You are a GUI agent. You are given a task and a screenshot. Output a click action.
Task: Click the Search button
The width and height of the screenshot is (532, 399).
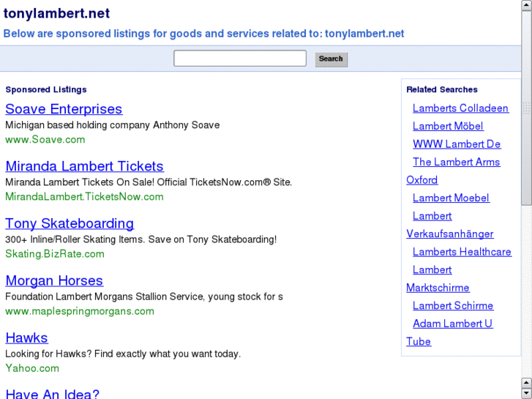pyautogui.click(x=331, y=59)
